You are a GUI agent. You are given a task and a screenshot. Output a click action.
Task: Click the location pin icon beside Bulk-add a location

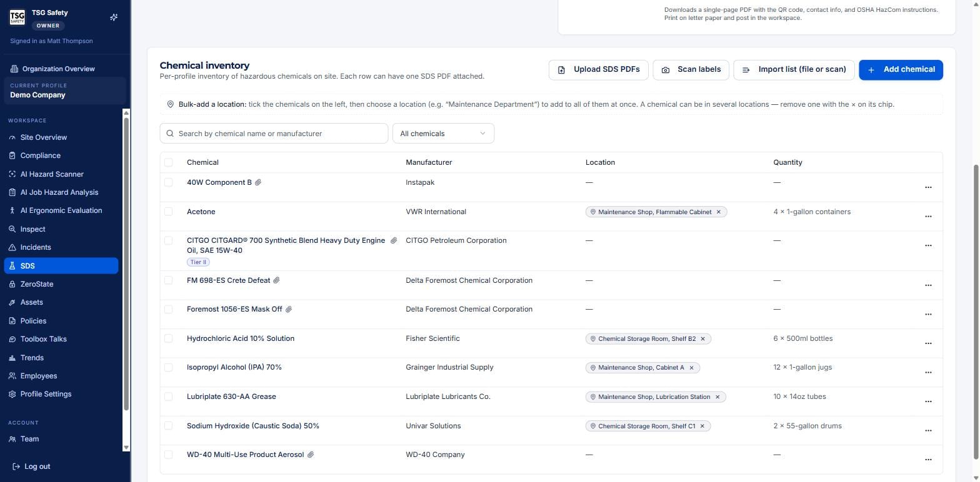(170, 104)
